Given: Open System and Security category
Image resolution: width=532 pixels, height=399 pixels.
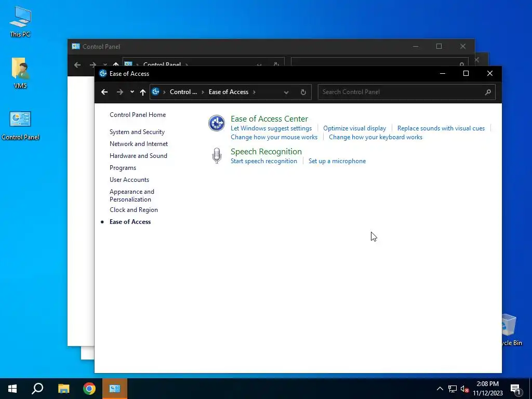Looking at the screenshot, I should (x=137, y=132).
